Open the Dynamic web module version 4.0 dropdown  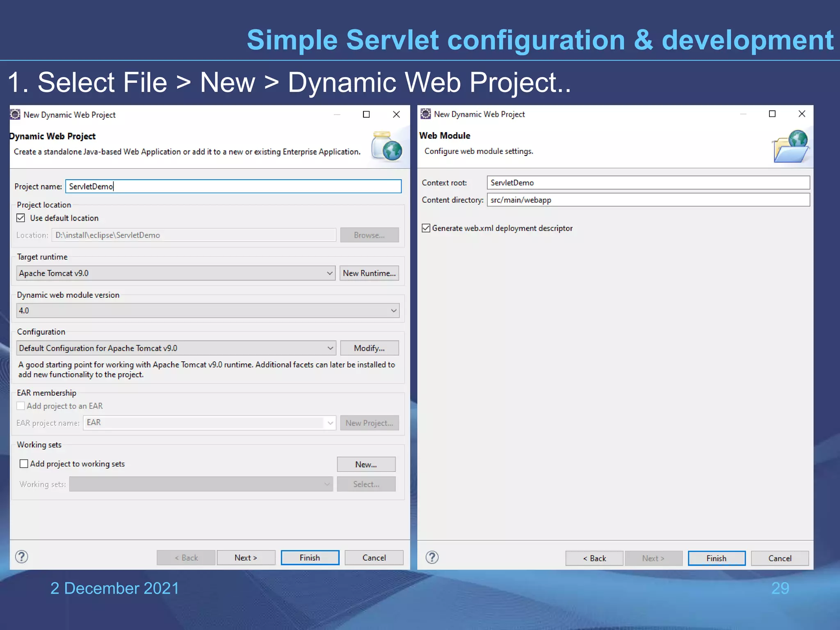pyautogui.click(x=208, y=310)
